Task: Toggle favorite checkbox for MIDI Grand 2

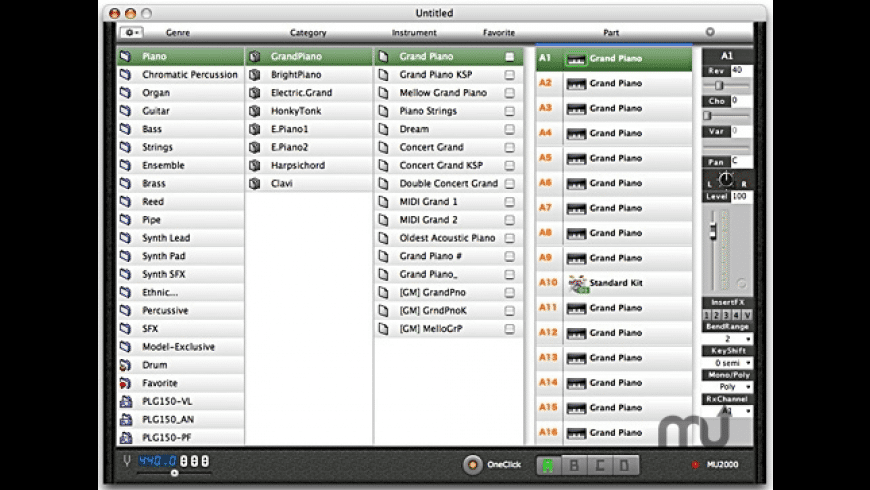Action: pyautogui.click(x=509, y=220)
